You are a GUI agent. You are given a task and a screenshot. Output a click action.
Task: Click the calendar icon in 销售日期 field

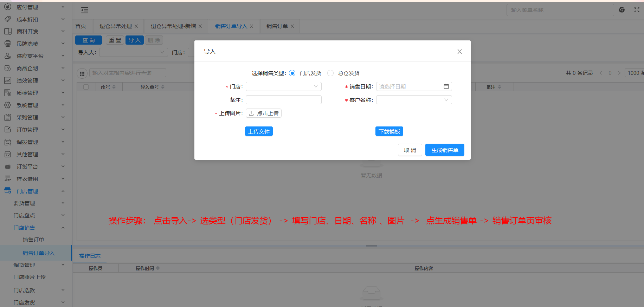(x=446, y=86)
